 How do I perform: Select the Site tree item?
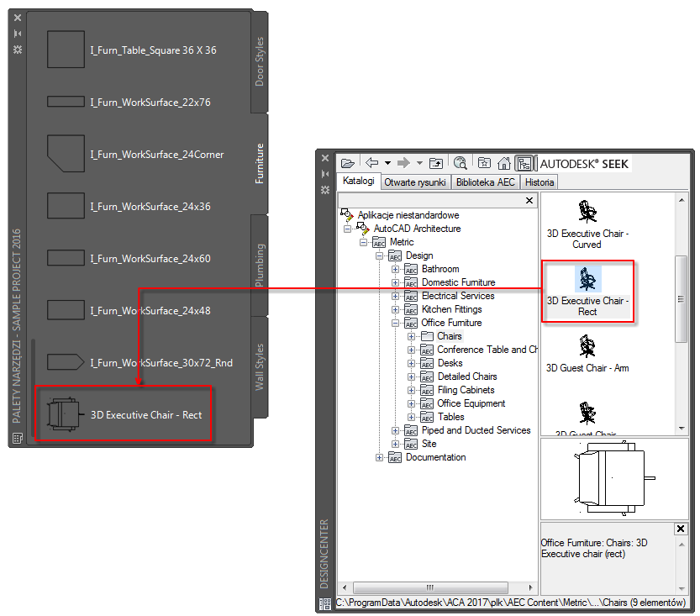[429, 444]
